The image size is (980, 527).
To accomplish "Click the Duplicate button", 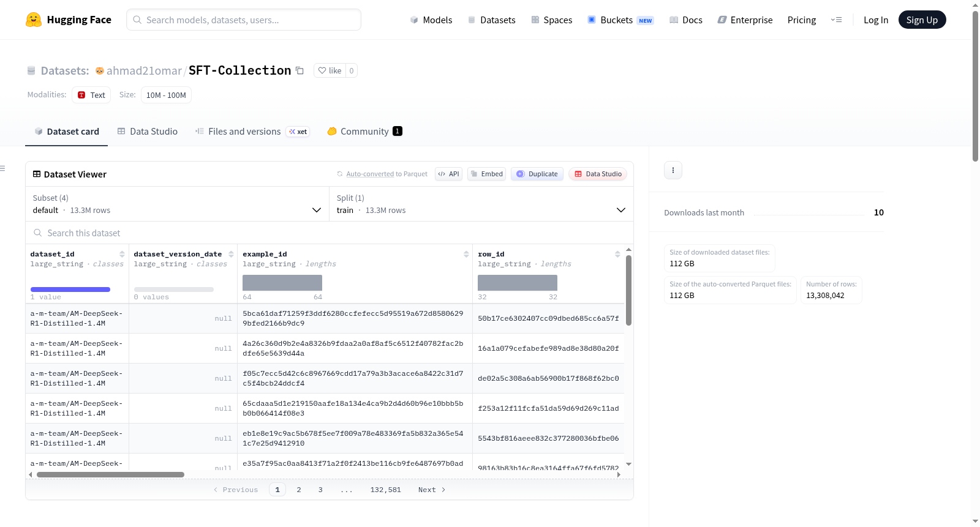I will [537, 174].
